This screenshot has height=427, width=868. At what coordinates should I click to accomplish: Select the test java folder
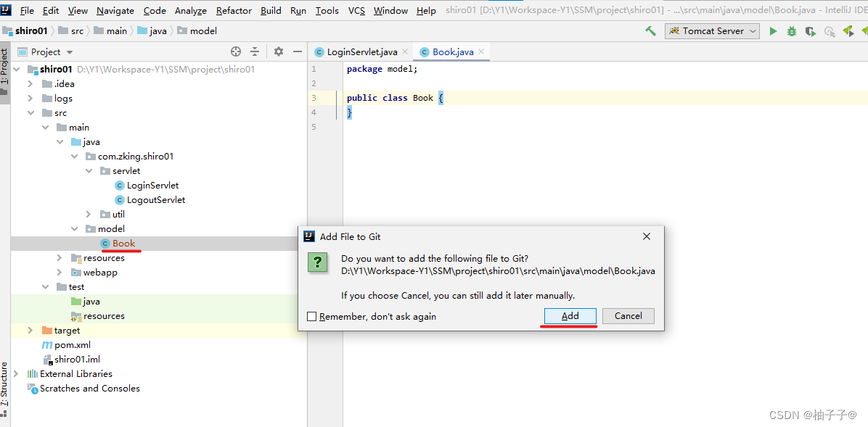click(x=85, y=302)
